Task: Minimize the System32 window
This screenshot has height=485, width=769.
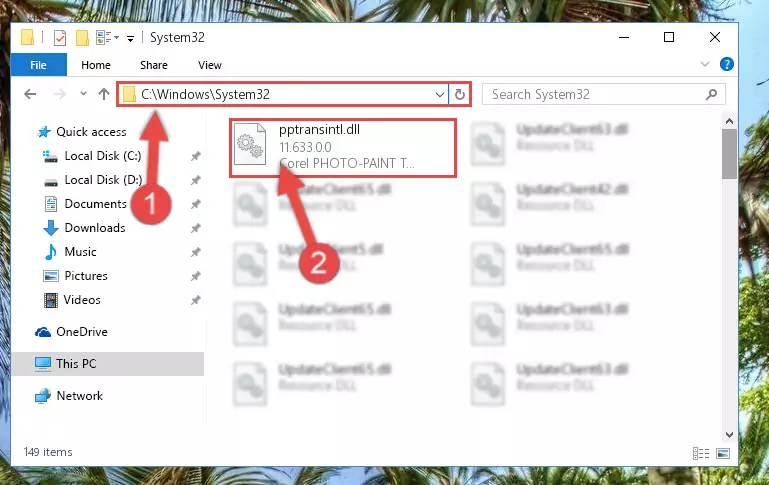Action: point(624,37)
